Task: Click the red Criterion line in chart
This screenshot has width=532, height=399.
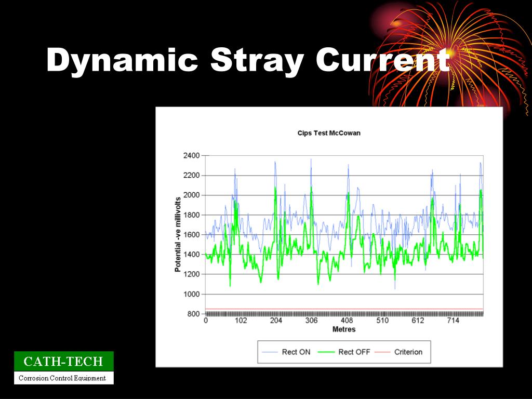Action: coord(344,309)
